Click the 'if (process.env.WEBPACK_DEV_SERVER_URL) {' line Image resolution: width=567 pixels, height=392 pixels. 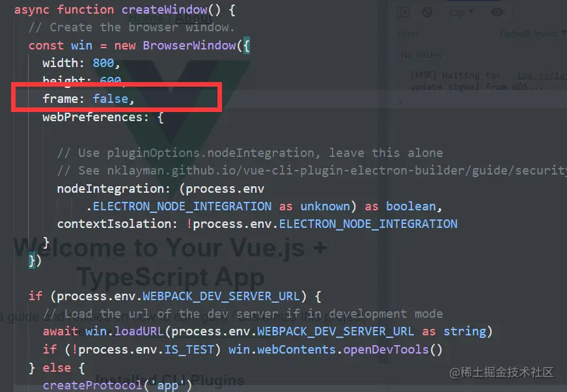pyautogui.click(x=174, y=296)
